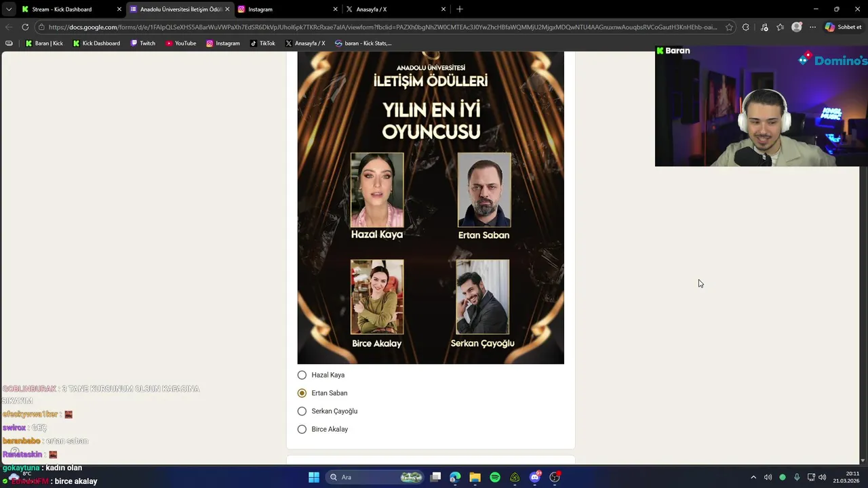Screen dimensions: 868x488
Task: Choose the Serkan Çayoğlu radio button
Action: coord(302,411)
